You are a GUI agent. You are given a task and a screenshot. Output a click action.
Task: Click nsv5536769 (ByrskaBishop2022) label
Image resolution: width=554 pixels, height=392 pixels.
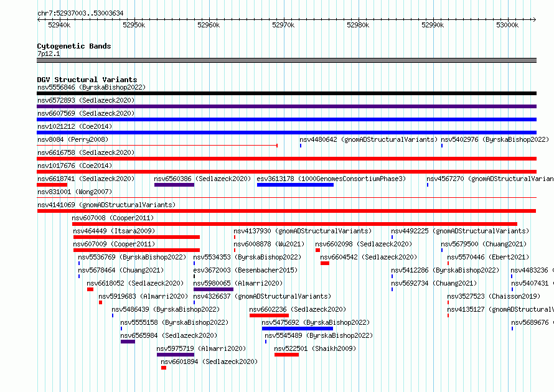tap(132, 257)
